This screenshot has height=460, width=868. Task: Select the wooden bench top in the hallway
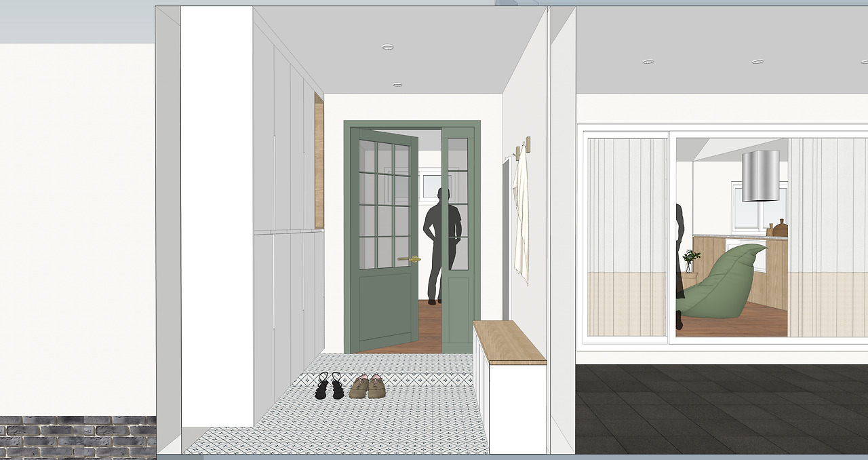pos(509,342)
